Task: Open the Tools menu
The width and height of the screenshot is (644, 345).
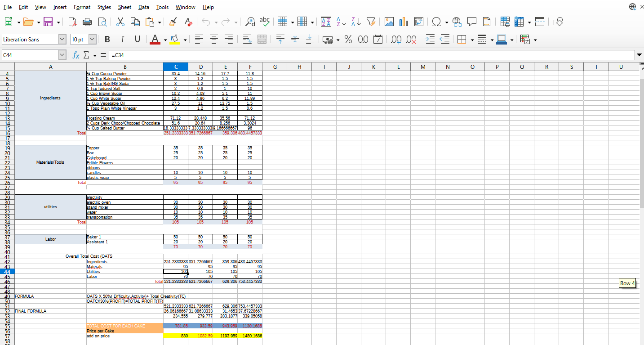Action: point(162,7)
